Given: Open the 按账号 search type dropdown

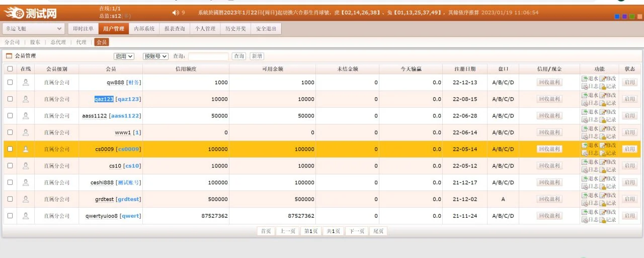Looking at the screenshot, I should tap(155, 56).
